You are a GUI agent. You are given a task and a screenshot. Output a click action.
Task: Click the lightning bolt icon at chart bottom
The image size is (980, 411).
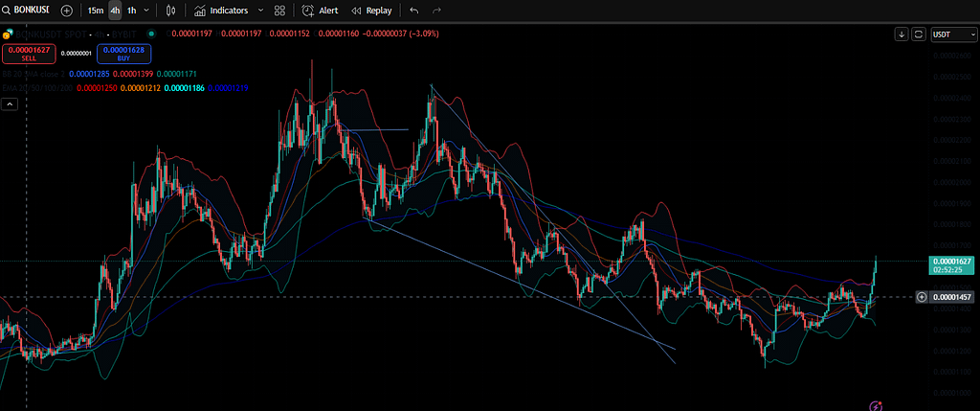[876, 405]
